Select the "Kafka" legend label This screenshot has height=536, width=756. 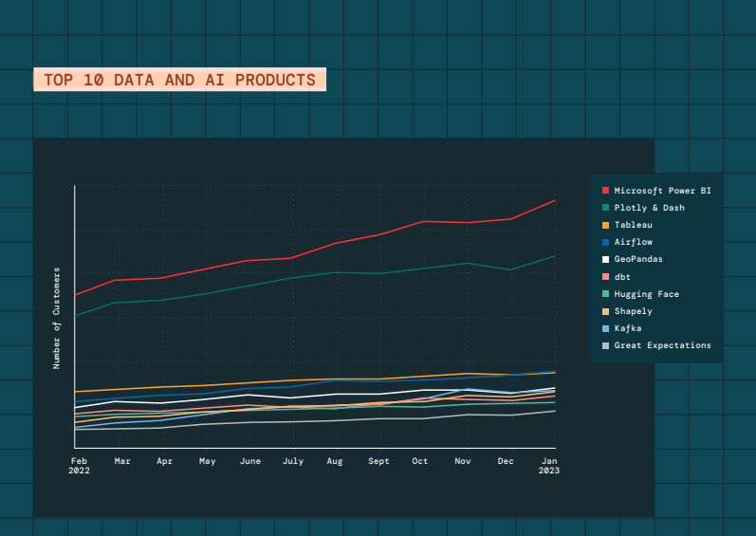coord(628,328)
